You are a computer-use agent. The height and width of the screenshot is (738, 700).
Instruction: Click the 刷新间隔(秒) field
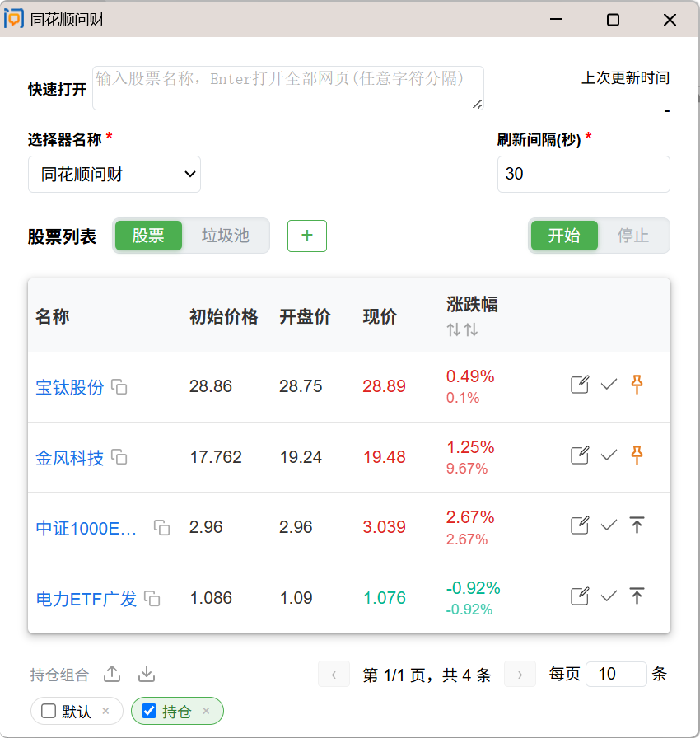(x=584, y=174)
